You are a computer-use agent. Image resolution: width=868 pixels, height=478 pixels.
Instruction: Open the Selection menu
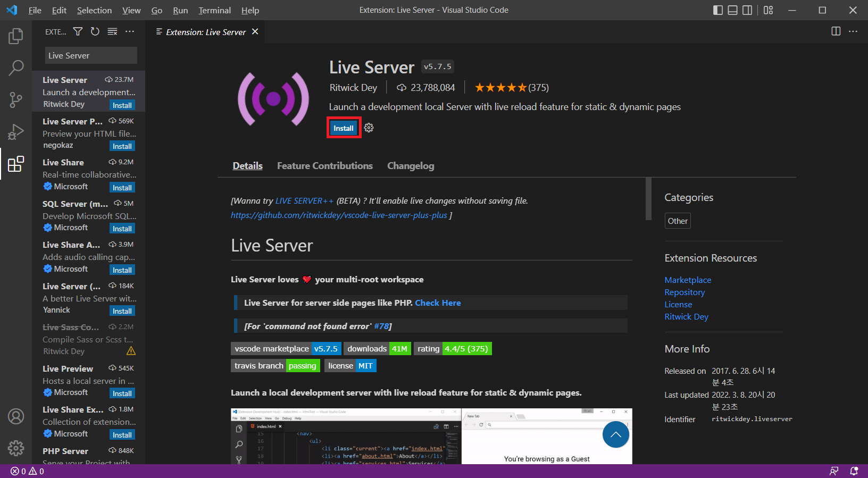[x=94, y=10]
